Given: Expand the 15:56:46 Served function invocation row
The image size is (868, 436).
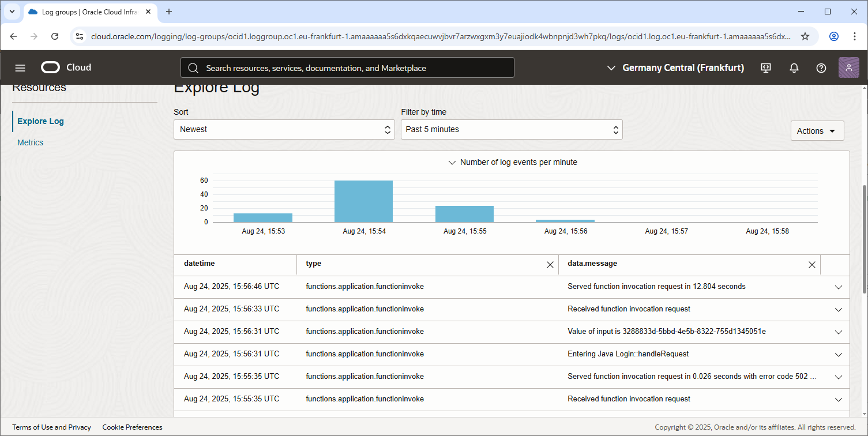Looking at the screenshot, I should [x=838, y=287].
